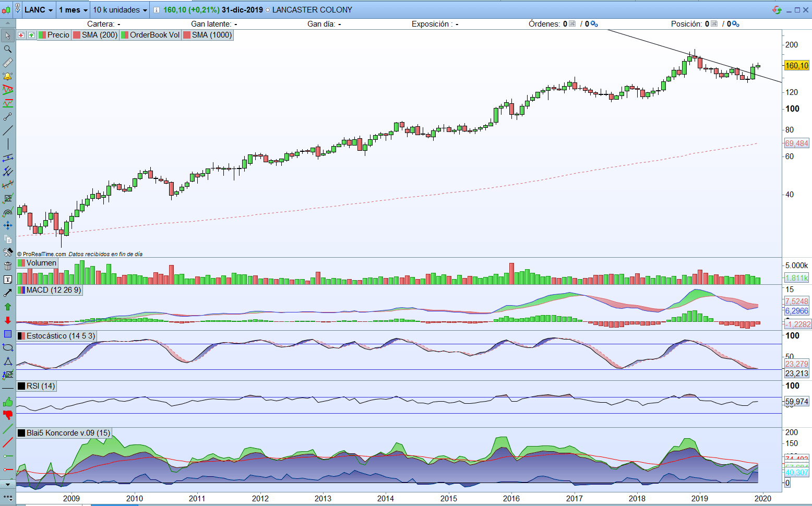Click the Blai5 Koncorde indicator label

(x=64, y=433)
